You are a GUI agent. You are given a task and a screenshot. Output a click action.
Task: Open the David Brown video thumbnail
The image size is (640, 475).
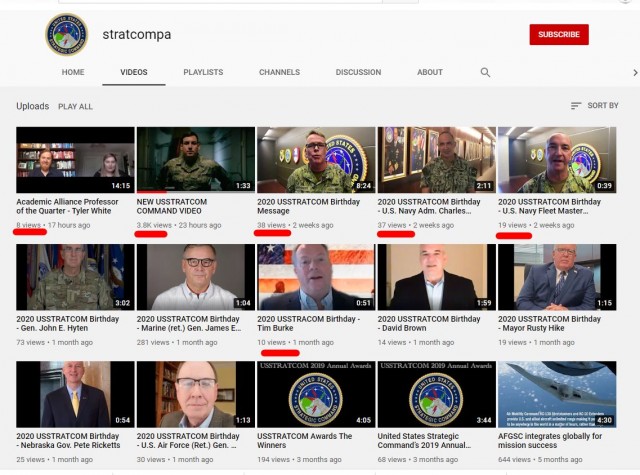point(436,277)
